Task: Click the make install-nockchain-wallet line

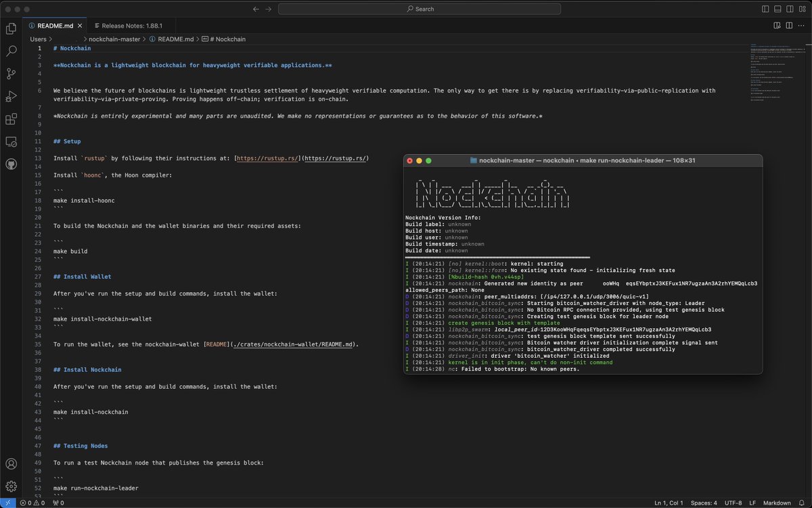Action: (102, 319)
